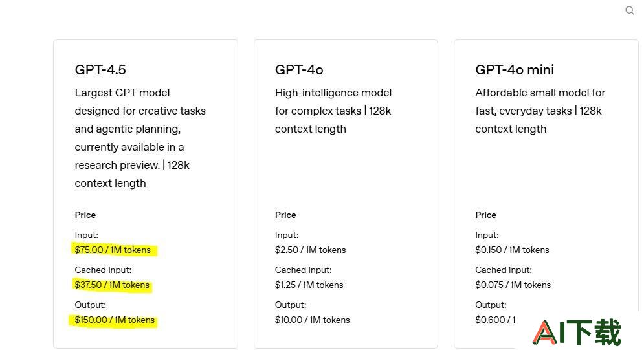Click GPT-4o input price $2.50 / 1M tokens
The width and height of the screenshot is (644, 350).
click(x=311, y=250)
